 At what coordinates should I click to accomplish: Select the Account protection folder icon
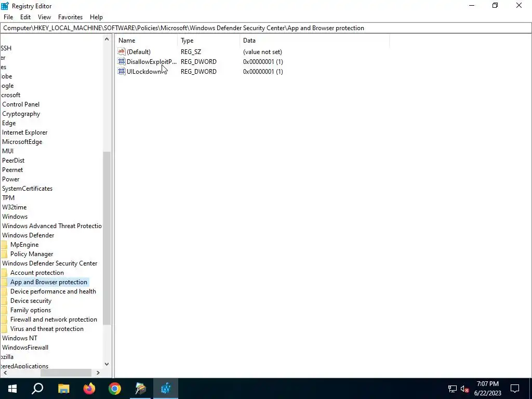click(x=4, y=273)
